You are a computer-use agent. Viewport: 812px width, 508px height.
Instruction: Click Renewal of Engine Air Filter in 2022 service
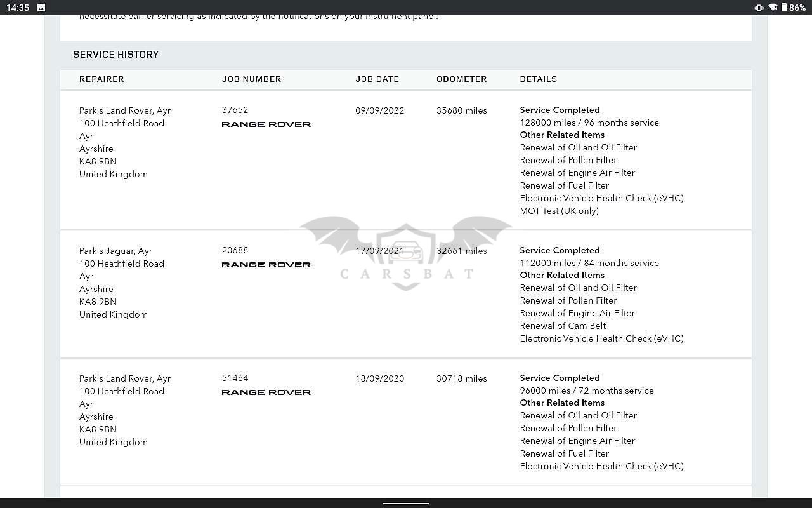coord(577,173)
